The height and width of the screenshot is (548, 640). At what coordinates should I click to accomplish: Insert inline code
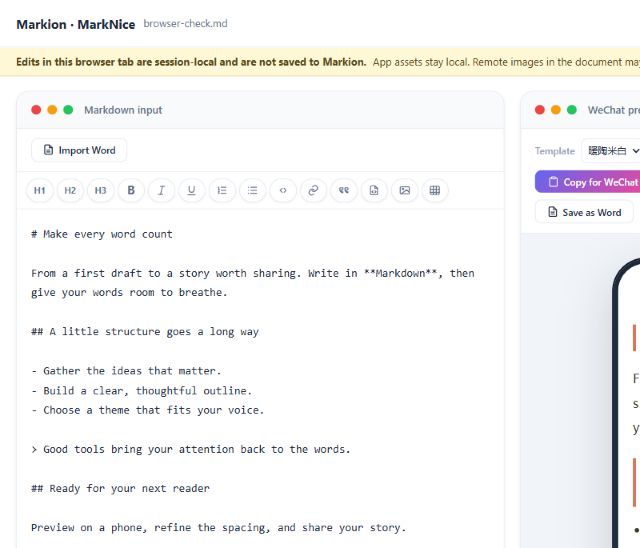click(x=283, y=190)
